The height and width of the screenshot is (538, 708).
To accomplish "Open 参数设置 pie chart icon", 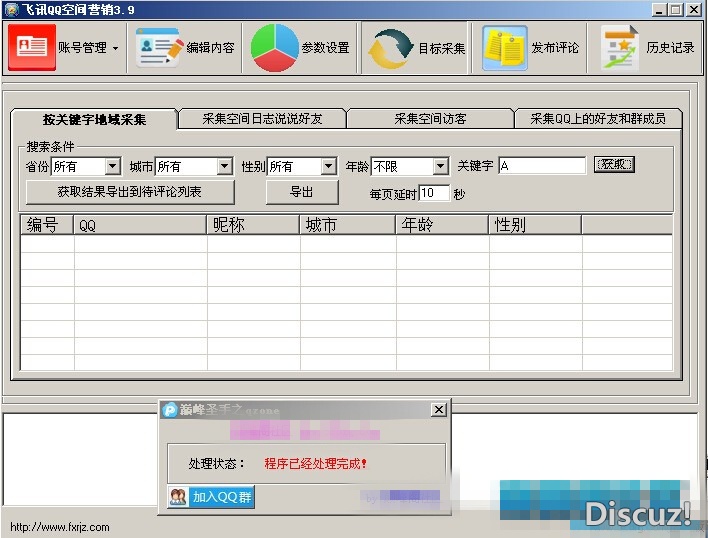I will click(274, 47).
